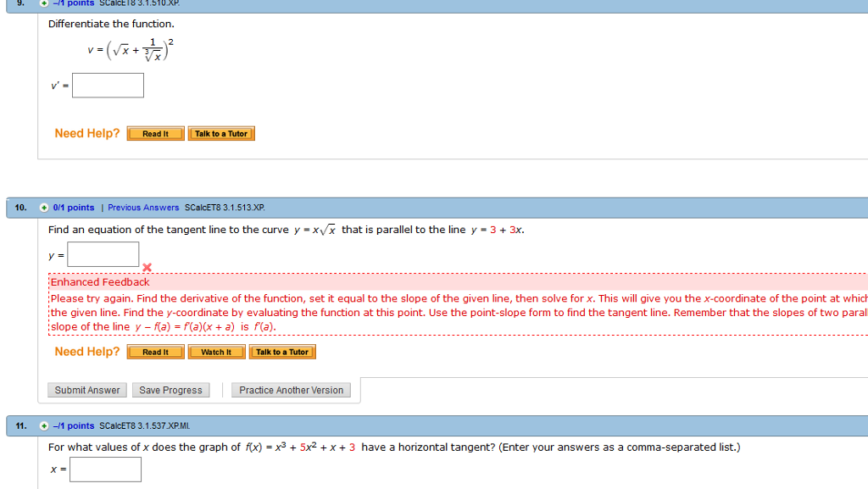Expand question 9 using its plus icon

point(42,3)
